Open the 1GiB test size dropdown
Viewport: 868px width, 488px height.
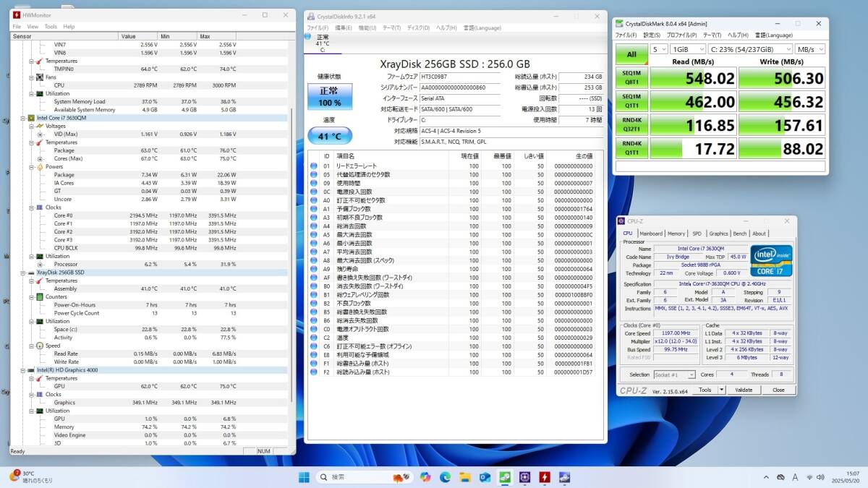tap(688, 49)
